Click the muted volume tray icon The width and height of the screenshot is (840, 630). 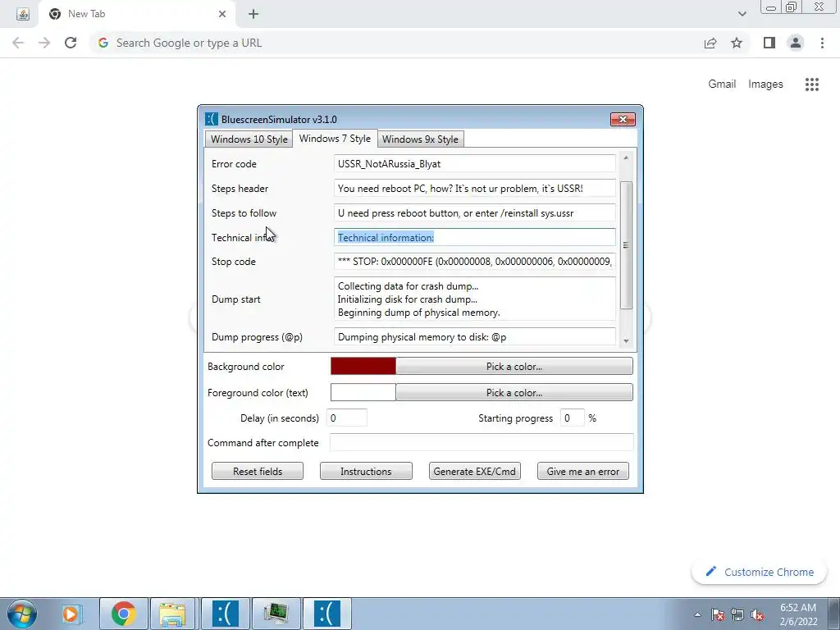[757, 615]
